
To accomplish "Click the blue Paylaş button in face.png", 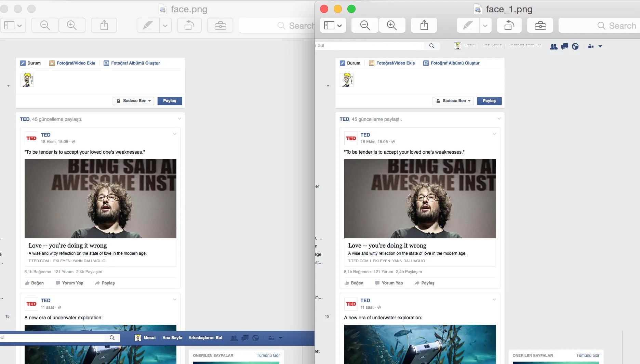I will [170, 101].
